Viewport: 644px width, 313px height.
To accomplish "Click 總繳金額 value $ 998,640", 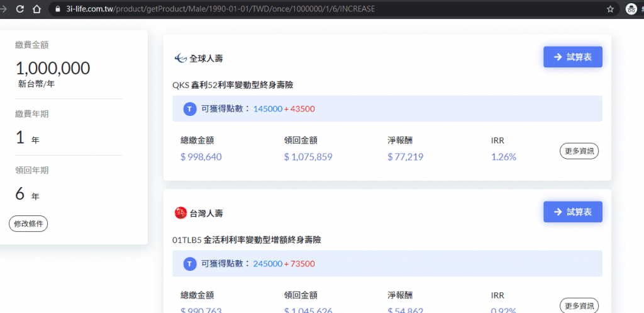I will (x=201, y=157).
